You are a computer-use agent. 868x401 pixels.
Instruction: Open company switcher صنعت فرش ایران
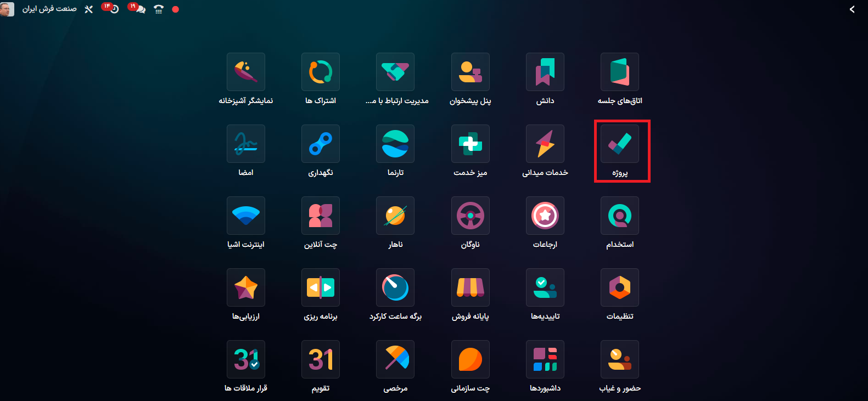click(49, 9)
